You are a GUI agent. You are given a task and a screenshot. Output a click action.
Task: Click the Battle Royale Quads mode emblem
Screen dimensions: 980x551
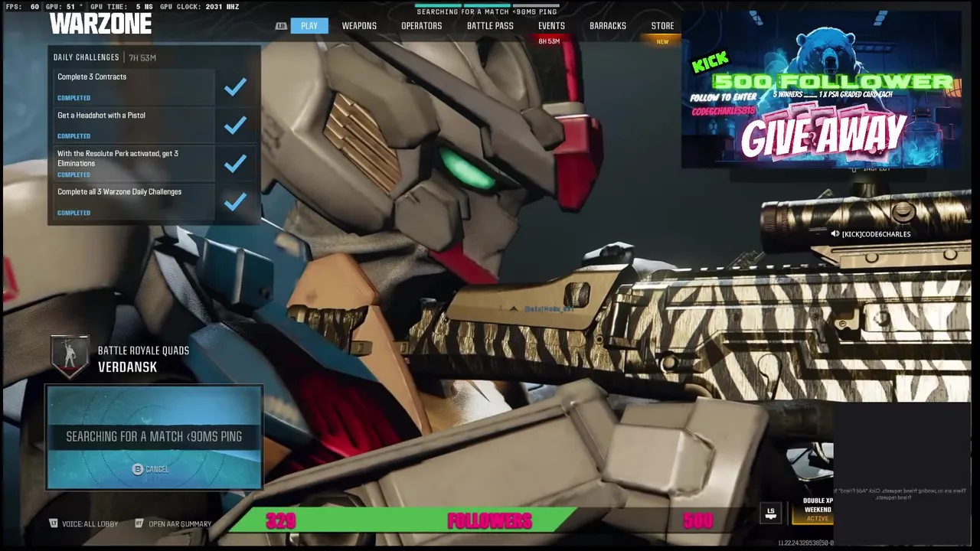click(70, 357)
